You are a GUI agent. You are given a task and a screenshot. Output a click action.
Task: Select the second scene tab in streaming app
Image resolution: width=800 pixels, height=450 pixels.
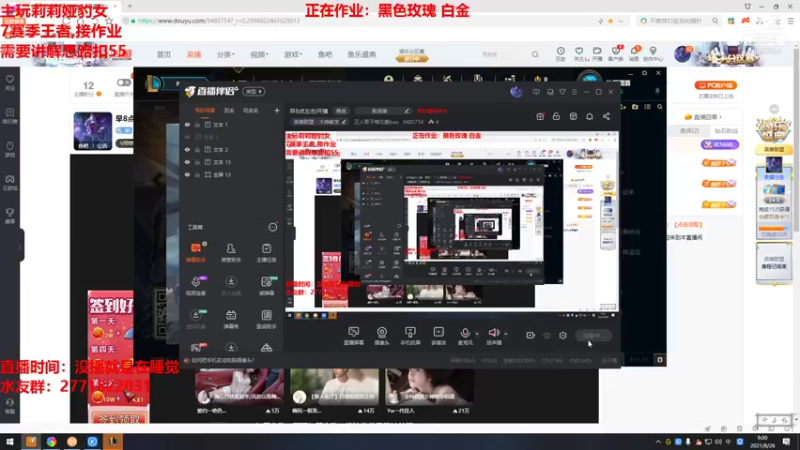coord(229,110)
